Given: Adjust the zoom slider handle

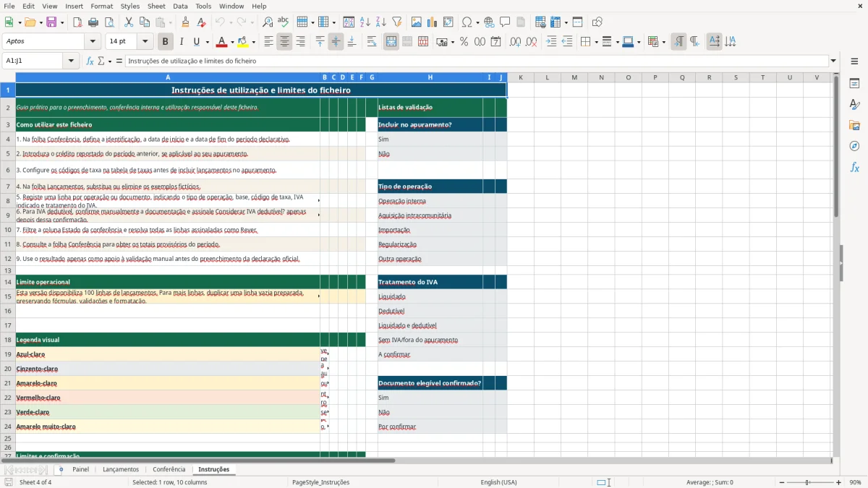Looking at the screenshot, I should coord(808,482).
